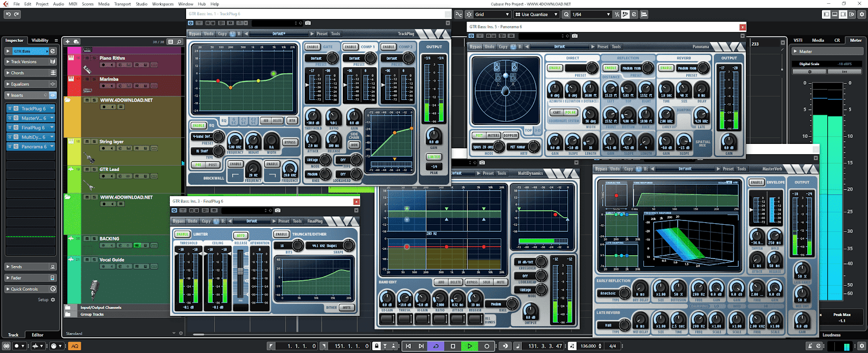Switch to the Editor tab in the Inspector
868x353 pixels.
37,335
